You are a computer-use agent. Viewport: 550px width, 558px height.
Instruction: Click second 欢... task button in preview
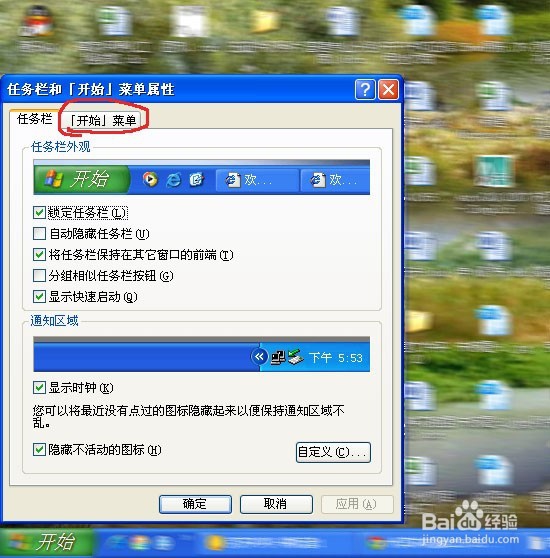pos(335,180)
